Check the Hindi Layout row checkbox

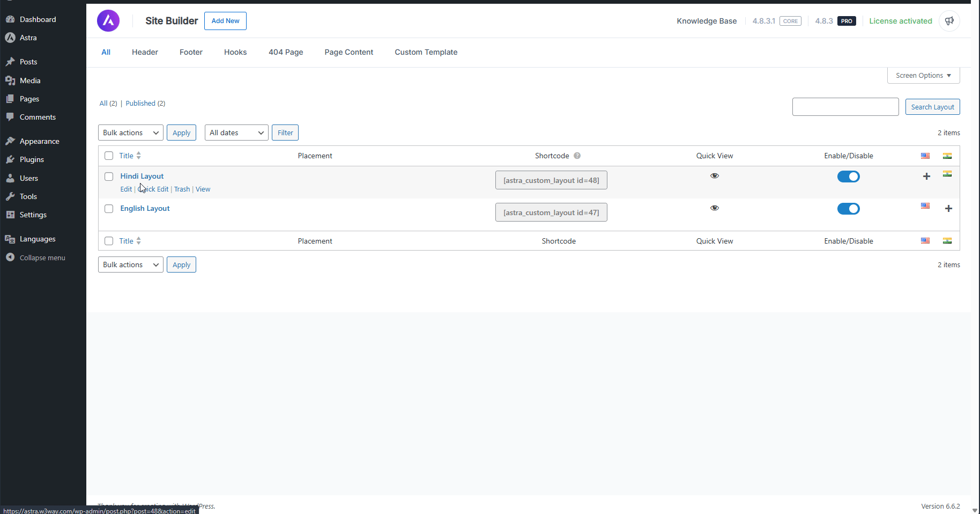pyautogui.click(x=109, y=177)
